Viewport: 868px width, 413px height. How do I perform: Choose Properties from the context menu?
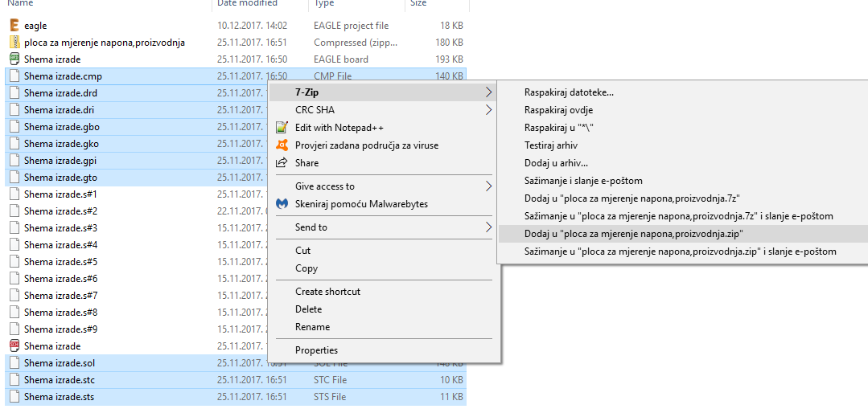[316, 350]
